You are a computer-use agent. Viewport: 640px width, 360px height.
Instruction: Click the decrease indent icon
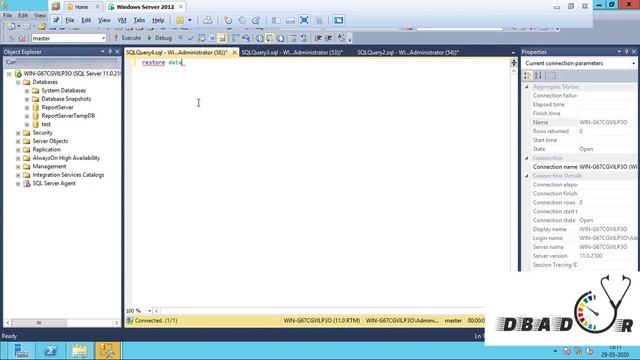coord(318,38)
